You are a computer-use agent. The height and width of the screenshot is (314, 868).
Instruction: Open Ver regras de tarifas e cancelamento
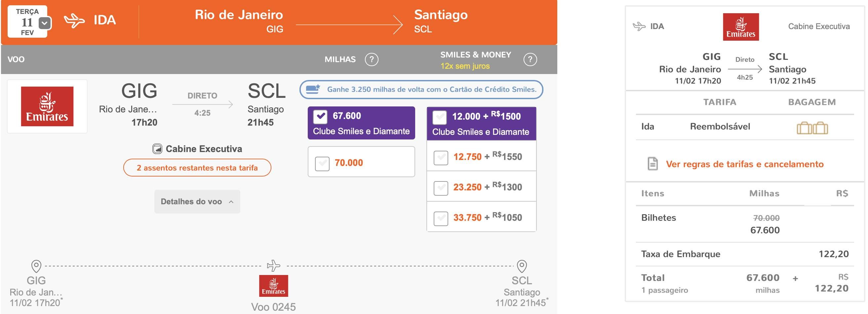point(745,164)
